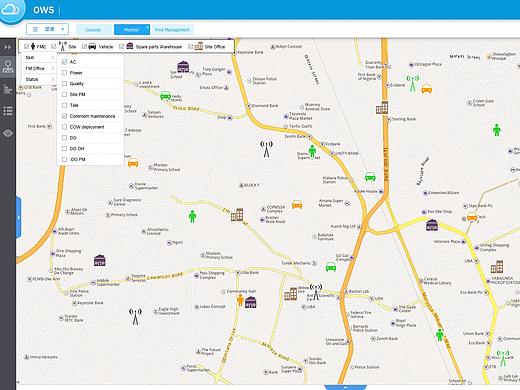The height and width of the screenshot is (390, 520).
Task: Toggle the Site layer checkbox
Action: coord(54,47)
